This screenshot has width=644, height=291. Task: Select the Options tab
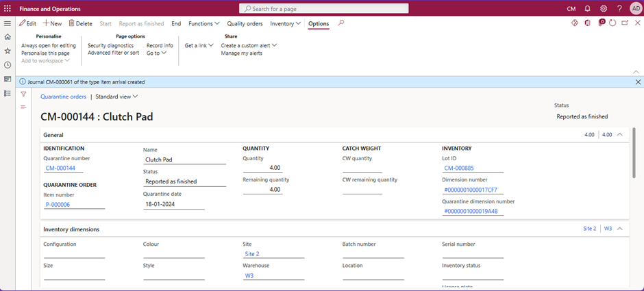pos(319,24)
